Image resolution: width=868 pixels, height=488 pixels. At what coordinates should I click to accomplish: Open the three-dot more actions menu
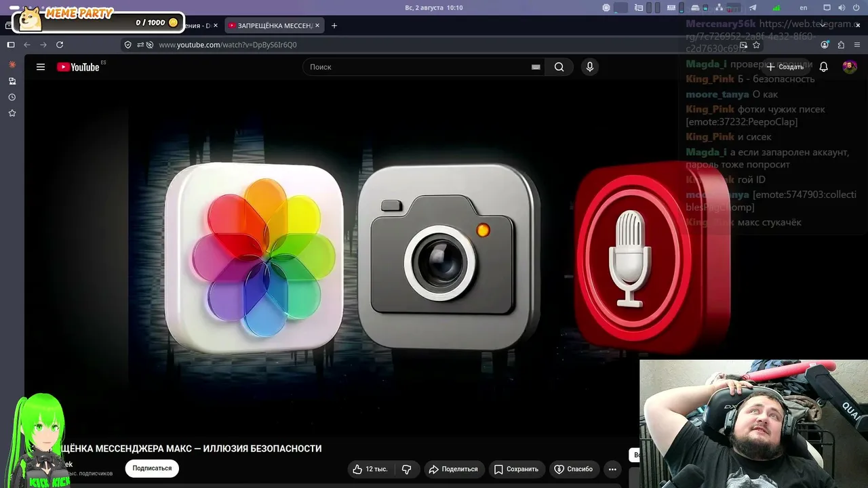[612, 469]
